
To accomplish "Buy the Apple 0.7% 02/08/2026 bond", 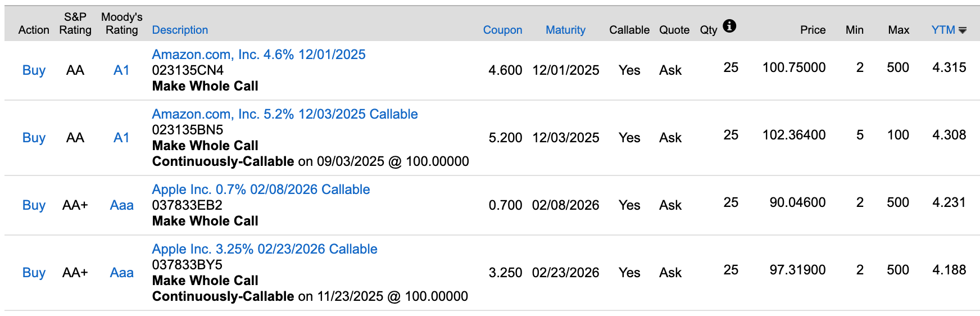I will pyautogui.click(x=34, y=205).
